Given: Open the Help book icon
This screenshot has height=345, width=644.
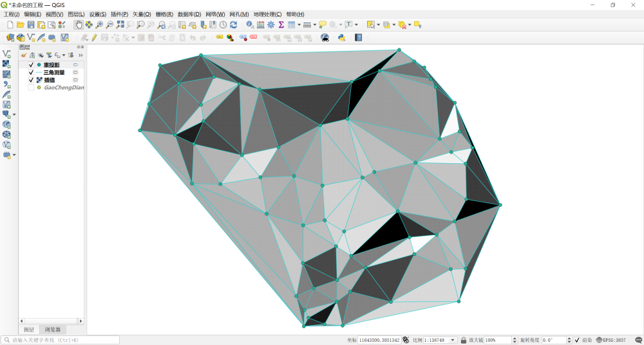Looking at the screenshot, I should (x=358, y=37).
